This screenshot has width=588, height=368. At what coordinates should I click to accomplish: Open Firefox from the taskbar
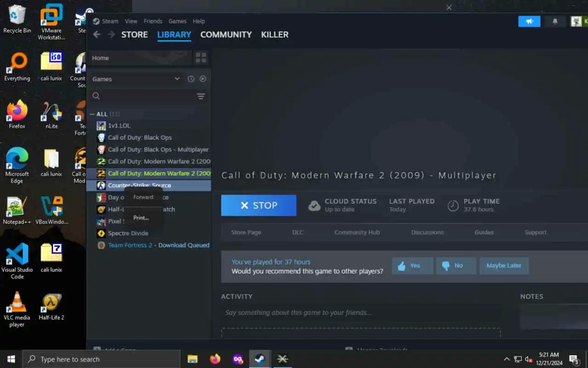coord(215,359)
